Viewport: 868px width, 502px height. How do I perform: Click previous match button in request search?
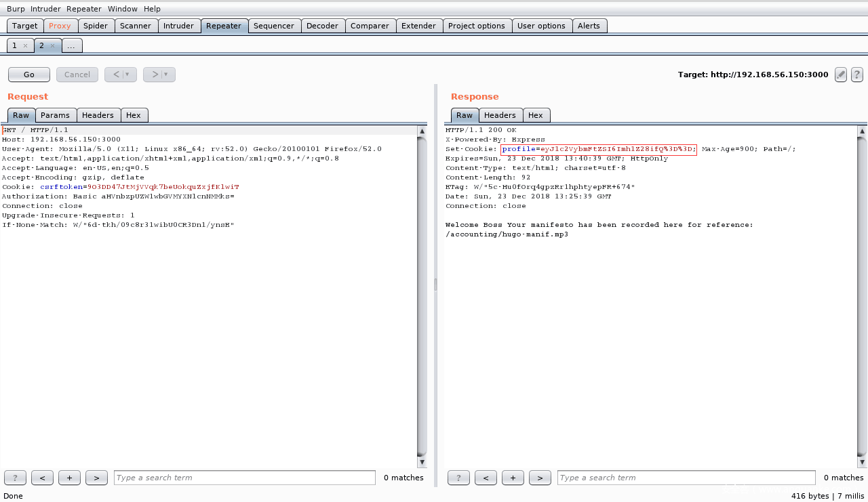[42, 478]
